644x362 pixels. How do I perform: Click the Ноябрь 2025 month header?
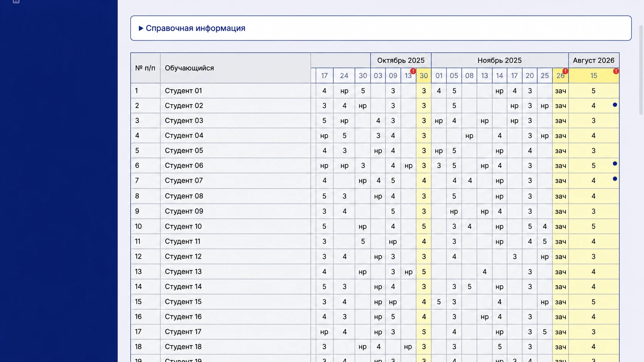pyautogui.click(x=500, y=60)
